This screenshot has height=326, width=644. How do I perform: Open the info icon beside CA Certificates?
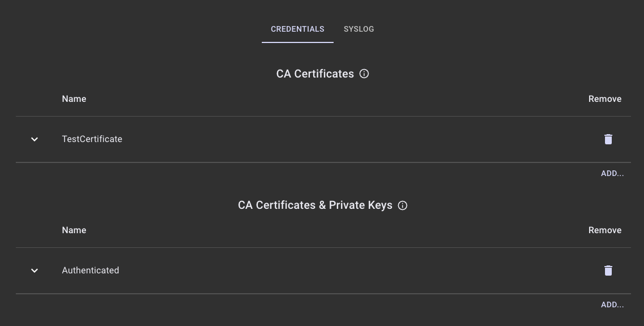[364, 74]
